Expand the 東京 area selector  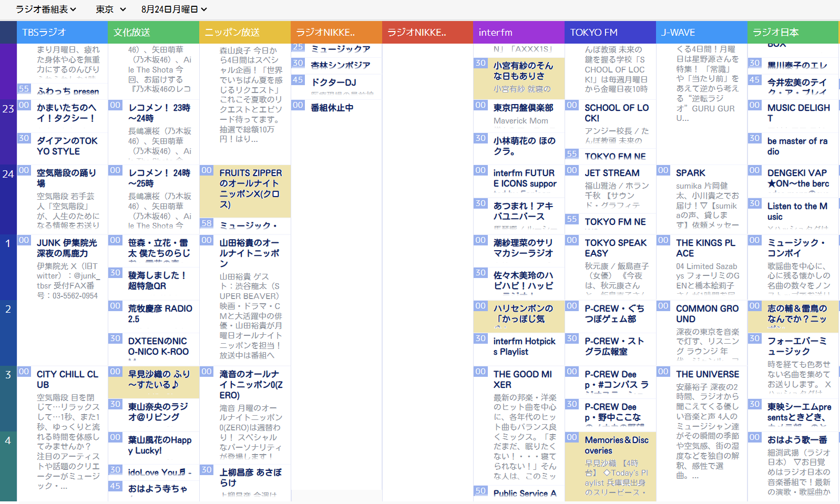tap(111, 9)
